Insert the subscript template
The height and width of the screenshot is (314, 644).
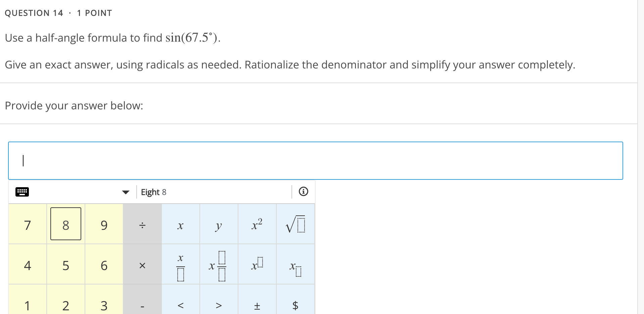click(x=295, y=265)
